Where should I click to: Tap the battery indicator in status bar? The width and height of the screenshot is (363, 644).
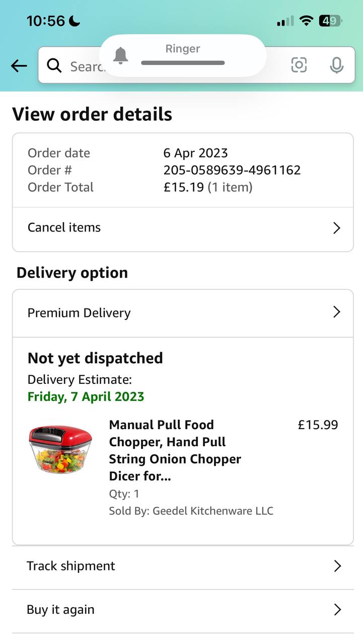pos(330,21)
